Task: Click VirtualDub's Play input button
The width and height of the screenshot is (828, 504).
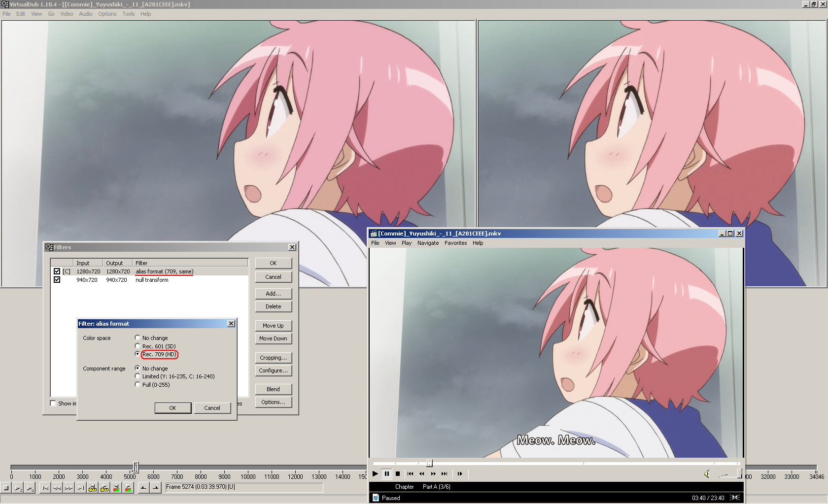Action: coord(18,488)
